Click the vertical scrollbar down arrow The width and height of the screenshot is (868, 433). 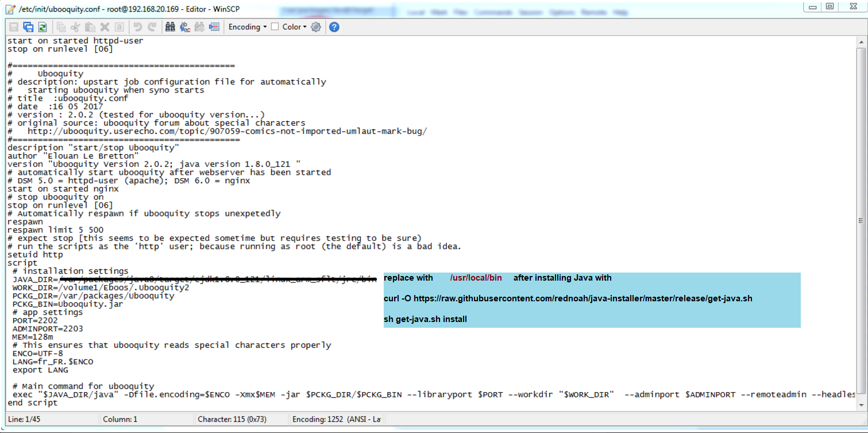click(862, 404)
